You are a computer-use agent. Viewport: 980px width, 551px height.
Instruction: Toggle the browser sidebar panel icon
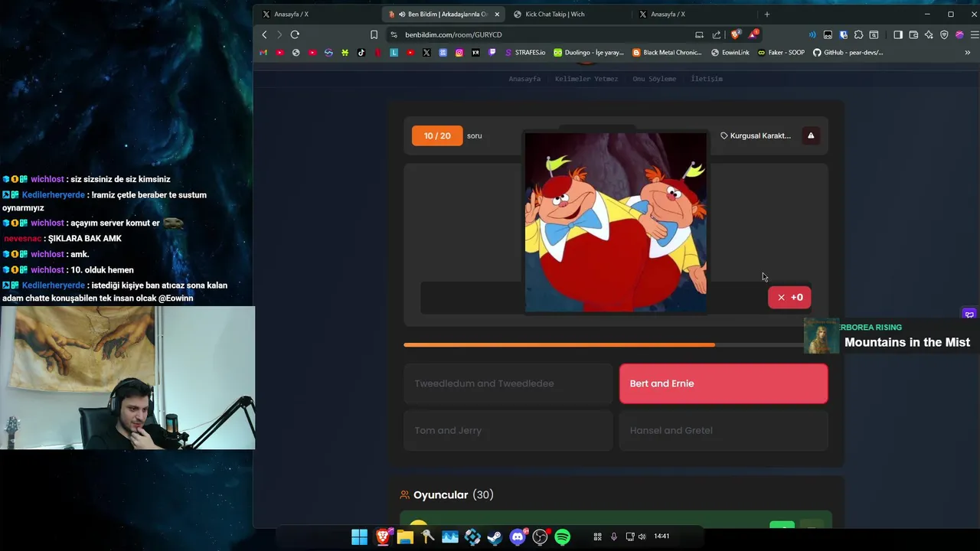(898, 34)
